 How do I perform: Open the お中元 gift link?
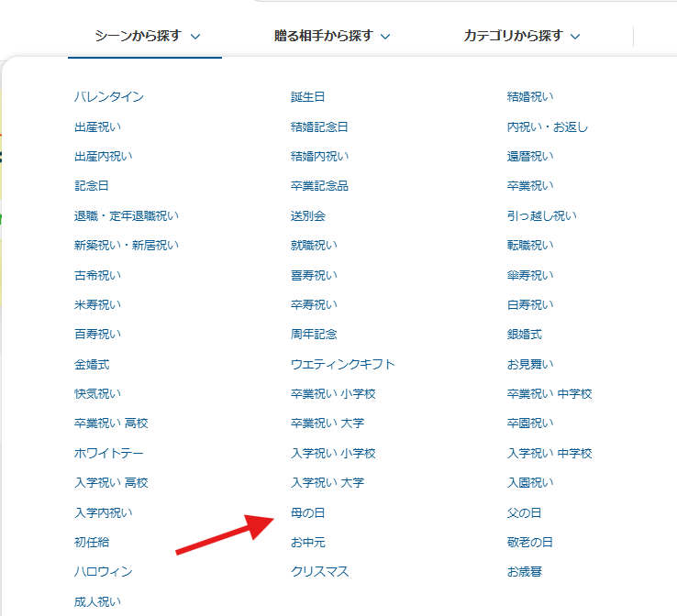coord(307,542)
